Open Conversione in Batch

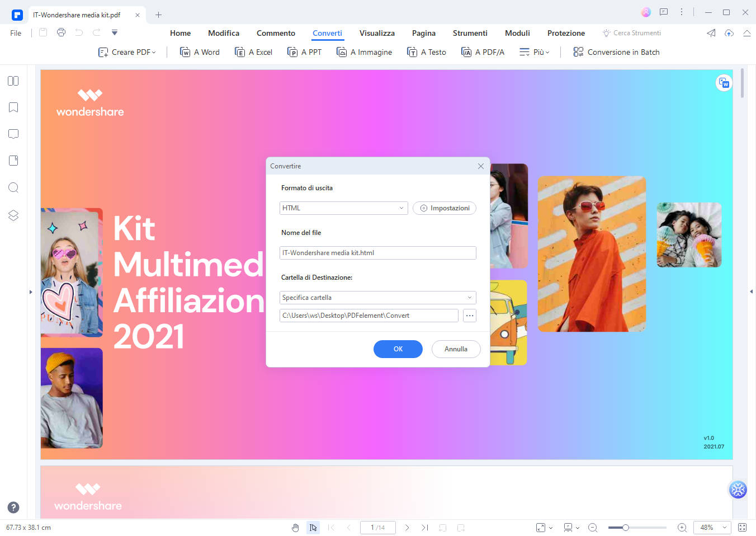pos(616,52)
